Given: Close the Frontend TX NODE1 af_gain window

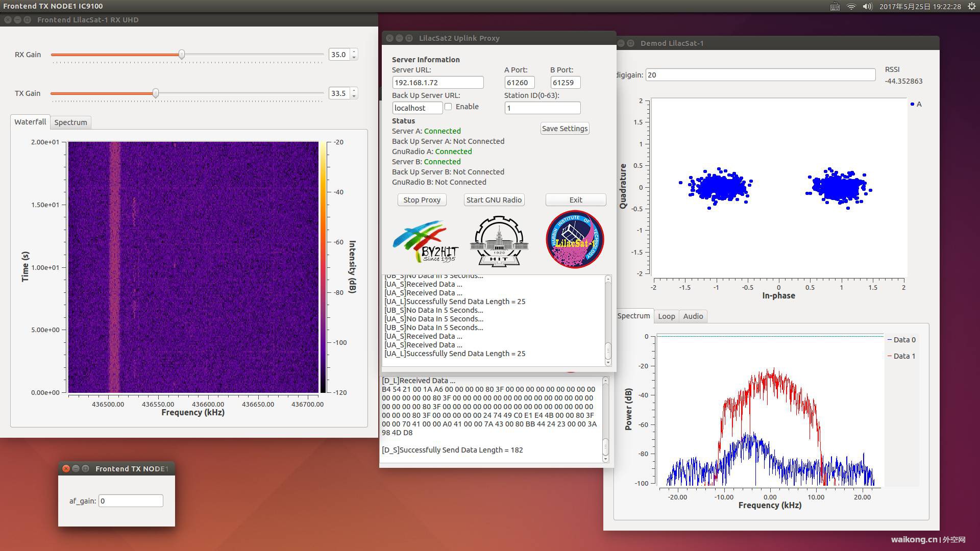Looking at the screenshot, I should click(66, 468).
